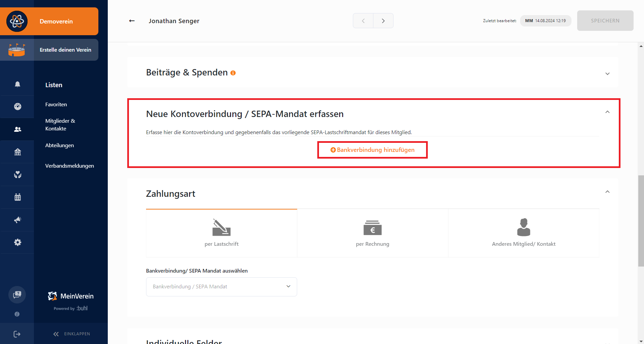
Task: Click the Demoverein club name
Action: point(56,21)
